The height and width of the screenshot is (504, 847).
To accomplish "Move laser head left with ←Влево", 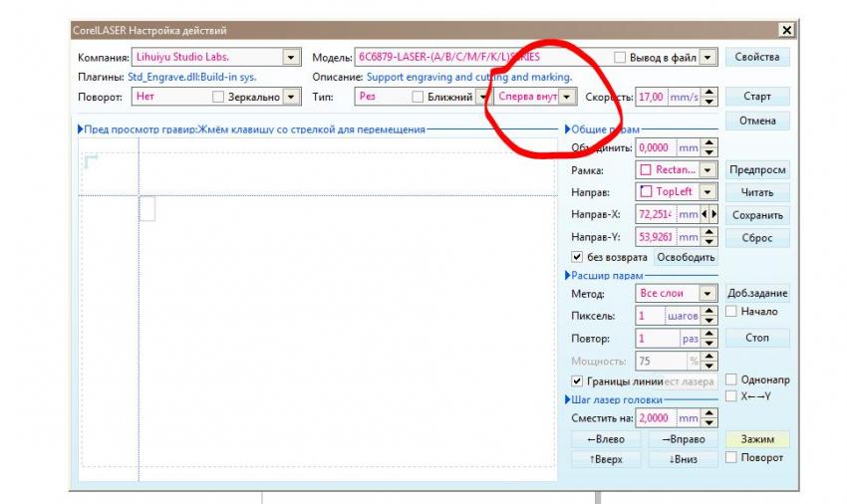I will 606,439.
